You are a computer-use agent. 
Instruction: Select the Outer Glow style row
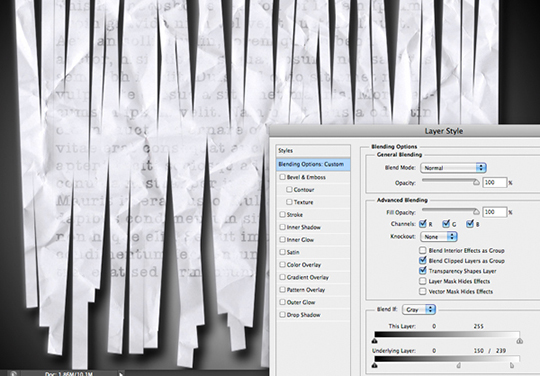coord(313,302)
